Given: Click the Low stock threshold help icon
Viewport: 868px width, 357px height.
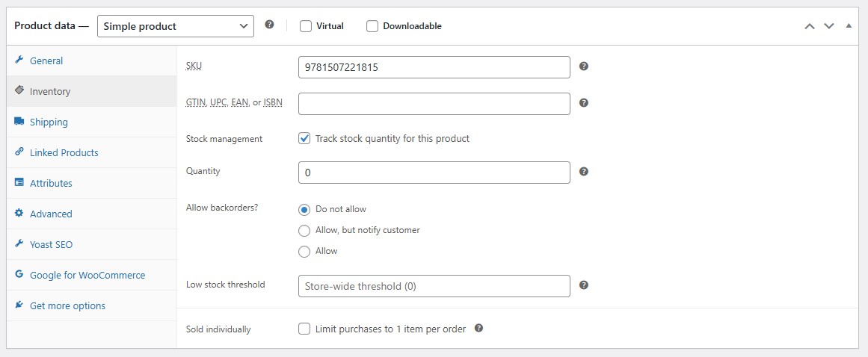Looking at the screenshot, I should click(584, 285).
